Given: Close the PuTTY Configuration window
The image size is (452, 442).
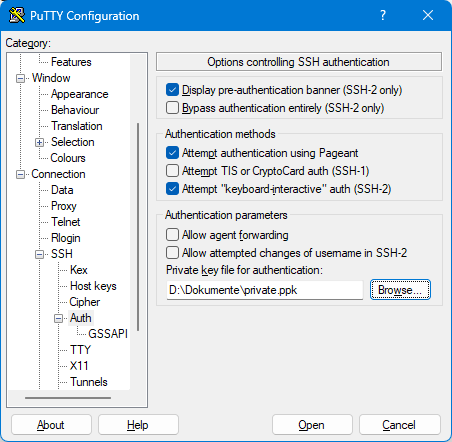Looking at the screenshot, I should click(x=428, y=15).
